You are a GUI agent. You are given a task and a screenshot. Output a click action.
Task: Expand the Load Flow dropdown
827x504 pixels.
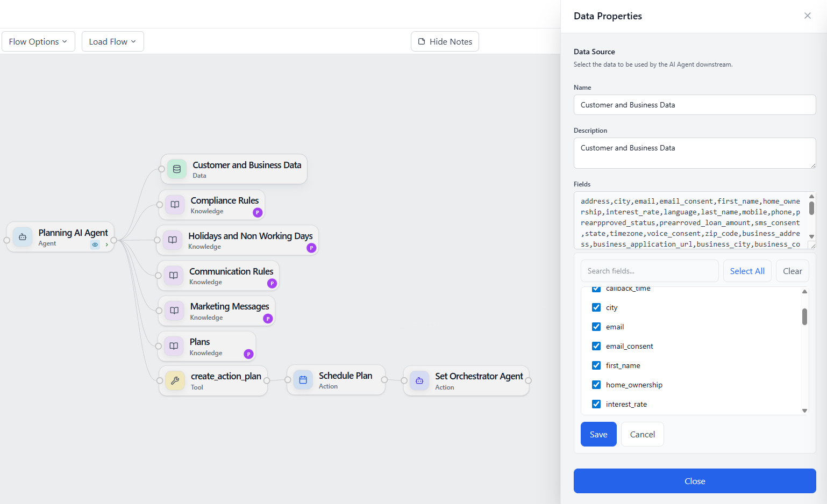click(x=112, y=41)
